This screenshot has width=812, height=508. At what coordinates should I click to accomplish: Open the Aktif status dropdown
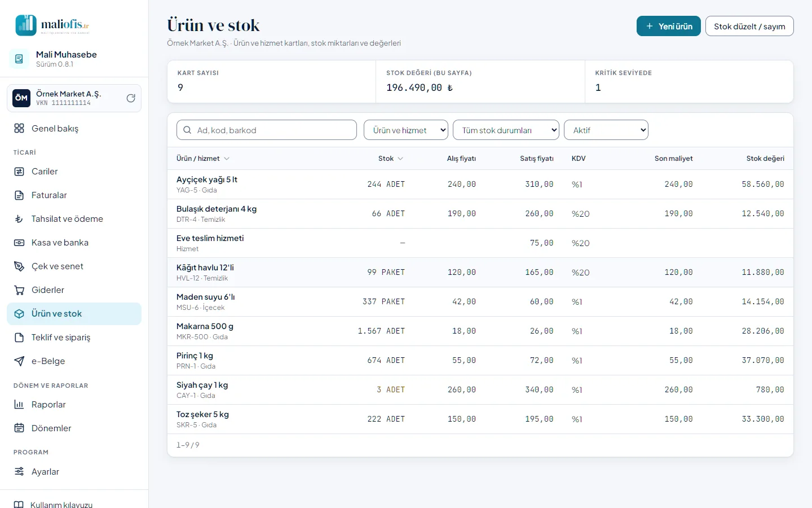[x=606, y=130]
